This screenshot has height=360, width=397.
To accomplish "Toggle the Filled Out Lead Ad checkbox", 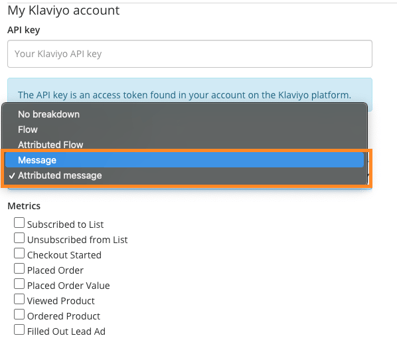I will click(x=19, y=330).
